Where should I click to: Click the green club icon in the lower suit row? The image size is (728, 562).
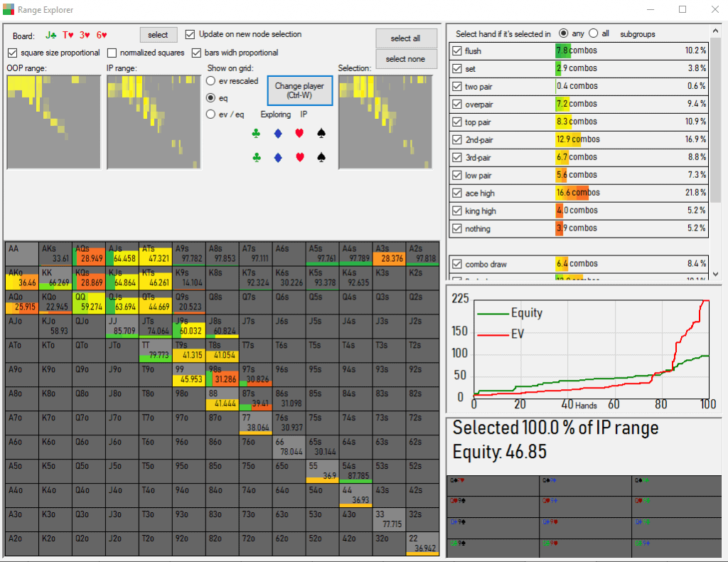coord(256,157)
